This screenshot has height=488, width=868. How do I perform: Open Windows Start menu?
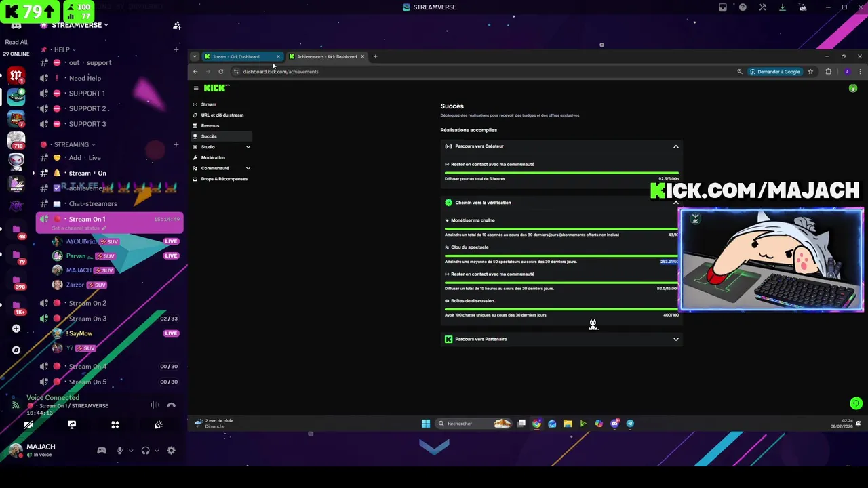[x=426, y=424]
